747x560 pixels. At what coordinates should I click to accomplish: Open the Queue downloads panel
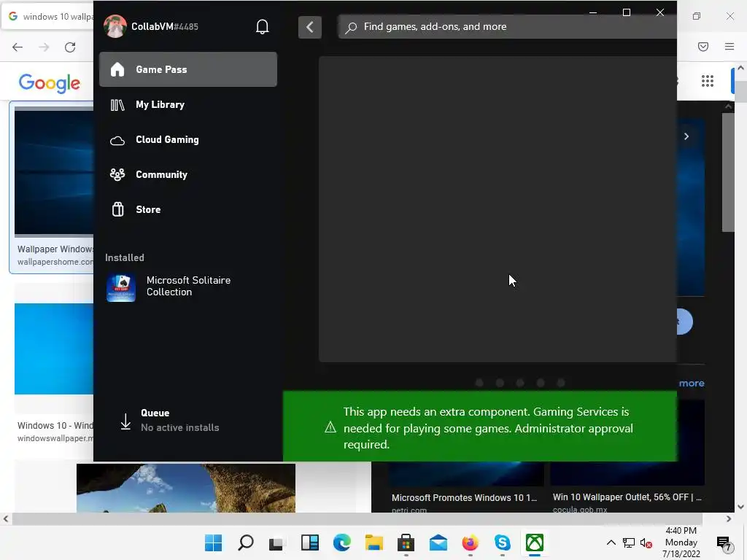click(188, 420)
